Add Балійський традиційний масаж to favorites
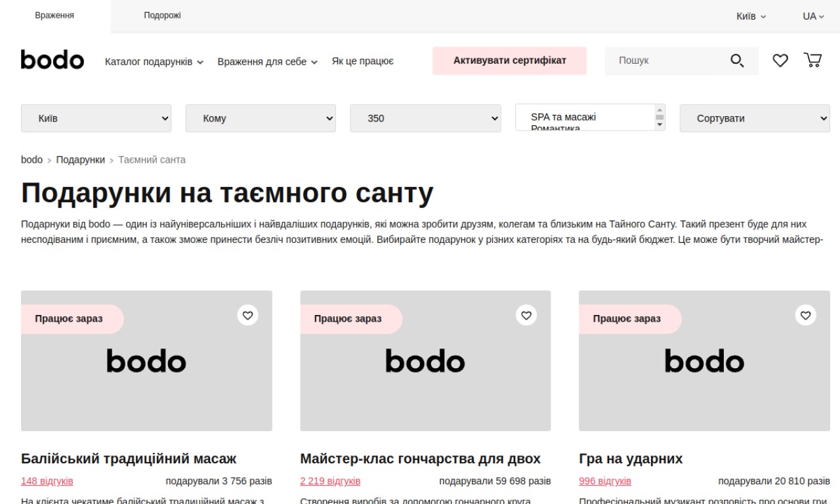The height and width of the screenshot is (504, 840). pos(247,315)
